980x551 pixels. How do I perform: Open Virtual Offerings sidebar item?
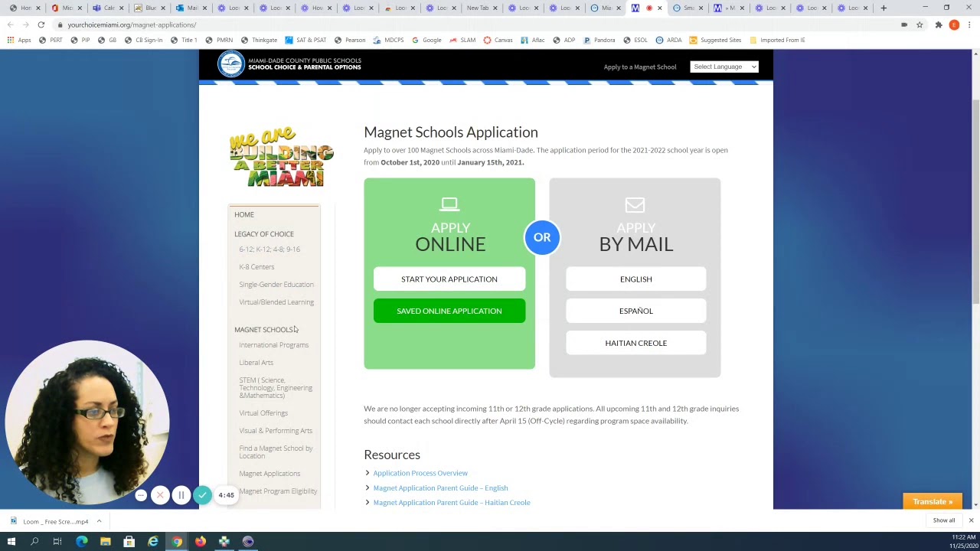pos(263,413)
